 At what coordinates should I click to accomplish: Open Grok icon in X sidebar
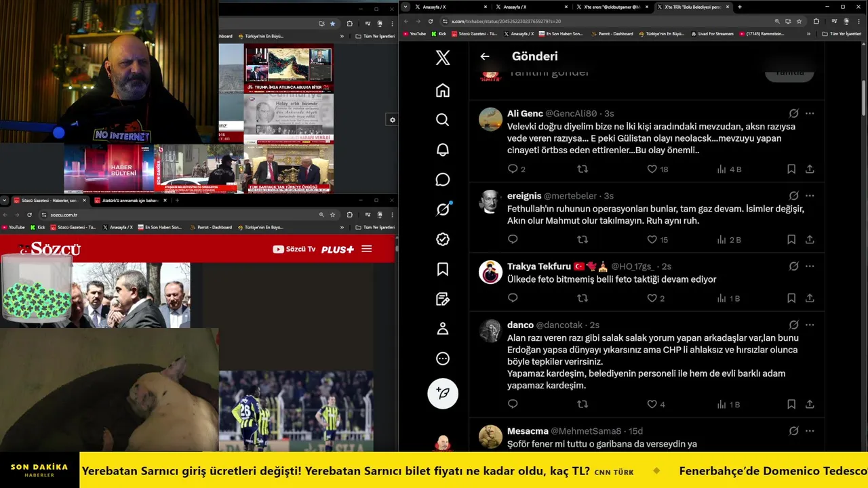tap(443, 209)
